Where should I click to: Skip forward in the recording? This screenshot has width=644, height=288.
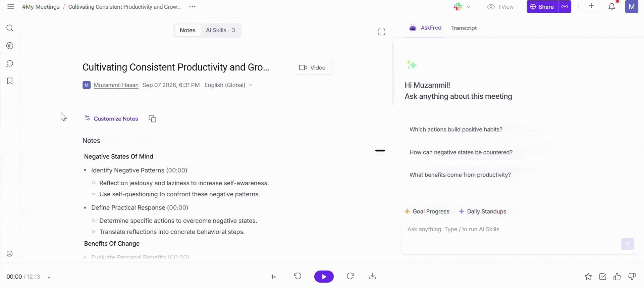pyautogui.click(x=351, y=276)
